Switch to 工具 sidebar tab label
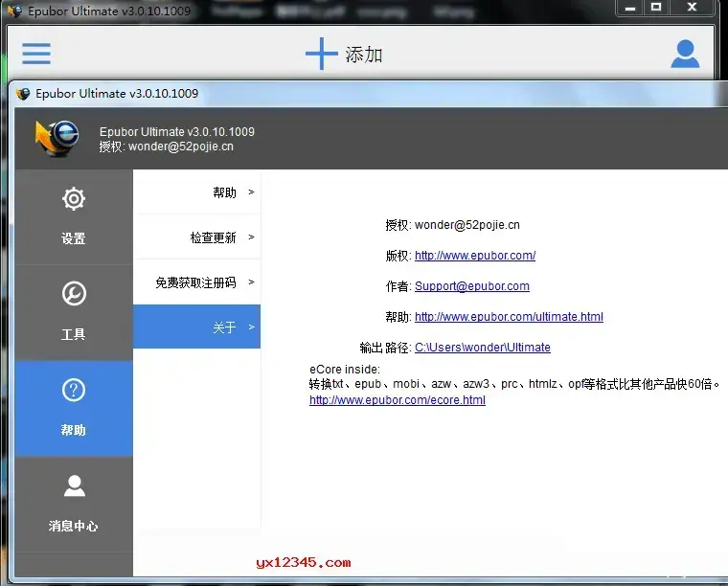This screenshot has height=586, width=728. point(74,334)
